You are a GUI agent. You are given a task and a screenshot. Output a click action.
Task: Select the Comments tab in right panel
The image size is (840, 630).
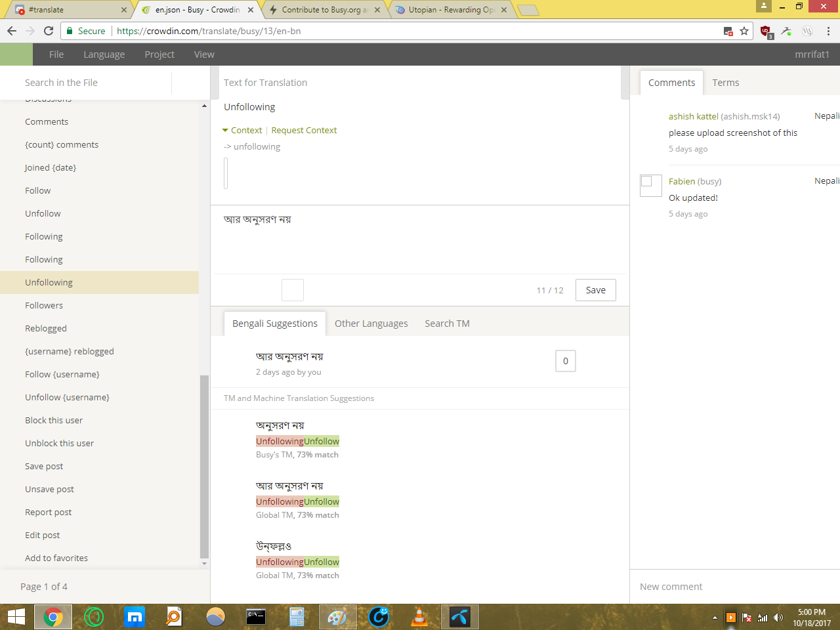pyautogui.click(x=671, y=83)
